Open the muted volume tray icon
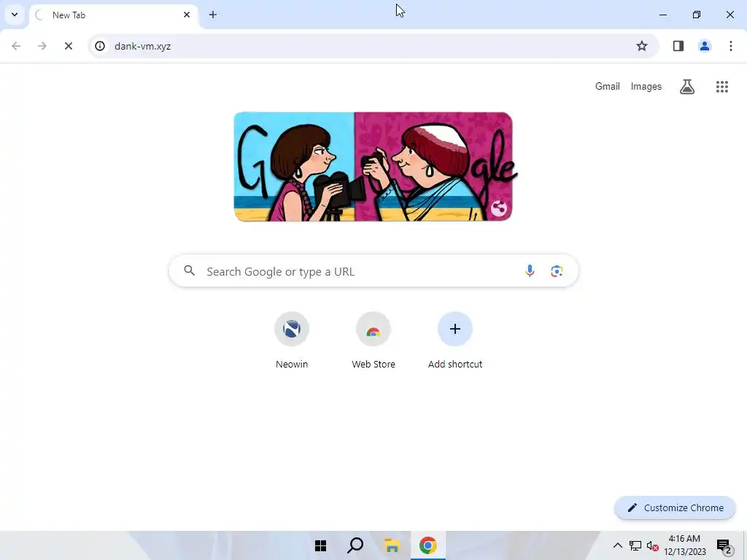This screenshot has height=560, width=747. click(653, 545)
